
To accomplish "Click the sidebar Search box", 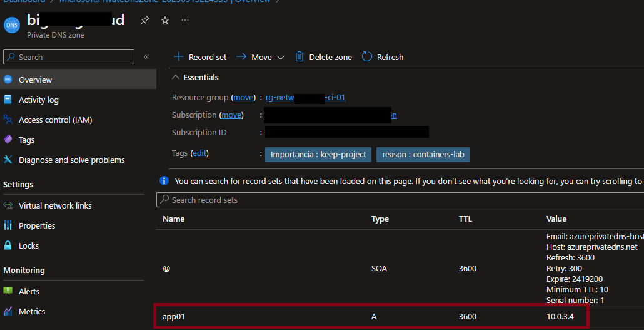I will (69, 57).
